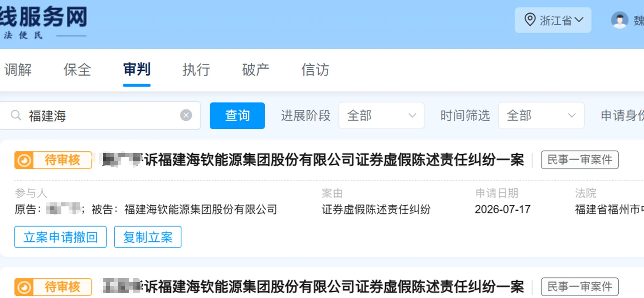Click defendant 福建海钦能源集团股份有限公司 in participants
Viewport: 644px width, 298px height.
click(201, 209)
